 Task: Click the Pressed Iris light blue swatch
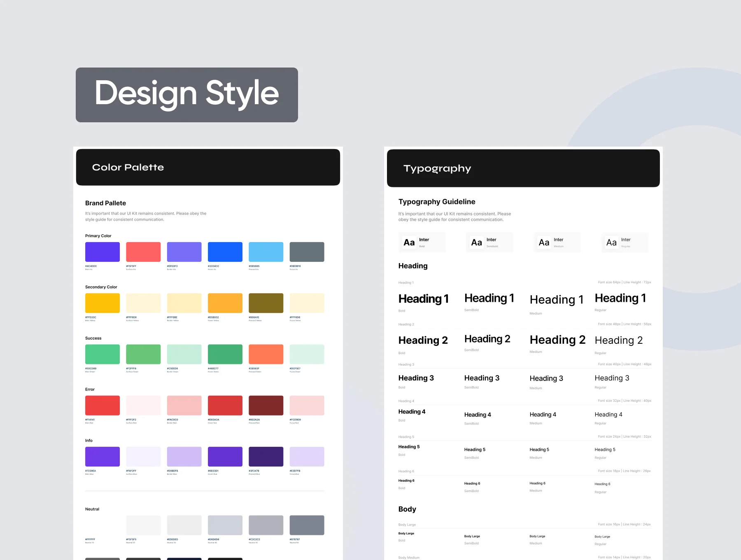pos(266,252)
